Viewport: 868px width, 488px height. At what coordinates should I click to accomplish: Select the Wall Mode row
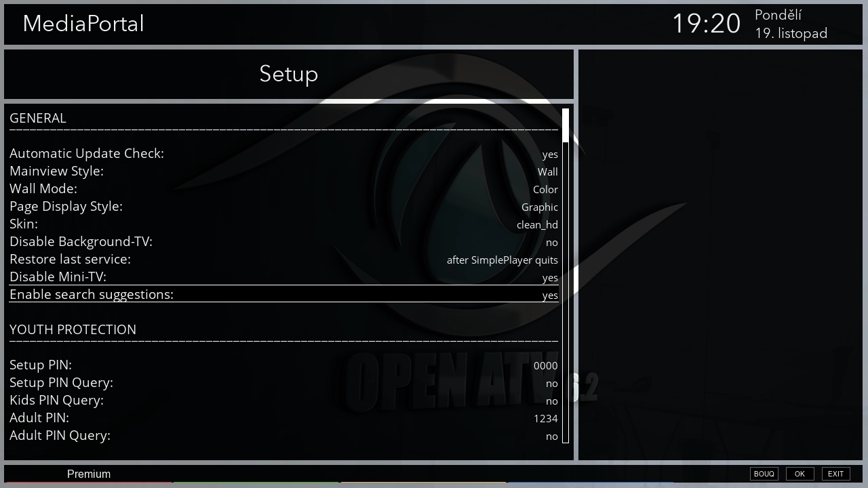point(283,189)
